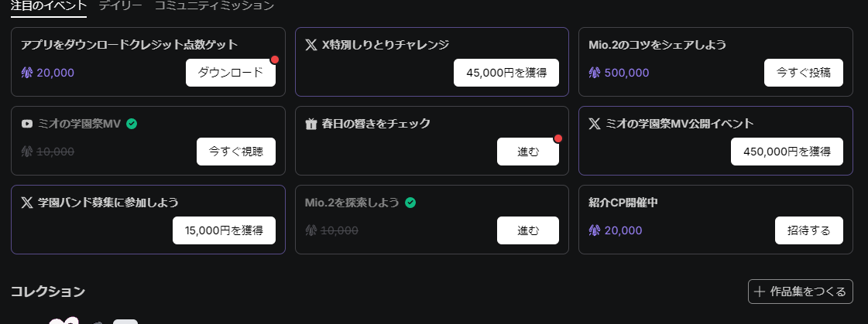The width and height of the screenshot is (868, 324).
Task: Click the green checkmark next to ミオの学園祭MV
Action: pyautogui.click(x=132, y=124)
